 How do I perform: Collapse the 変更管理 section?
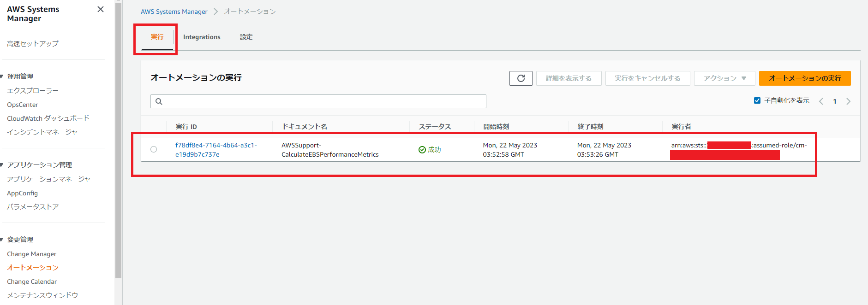pyautogui.click(x=2, y=240)
